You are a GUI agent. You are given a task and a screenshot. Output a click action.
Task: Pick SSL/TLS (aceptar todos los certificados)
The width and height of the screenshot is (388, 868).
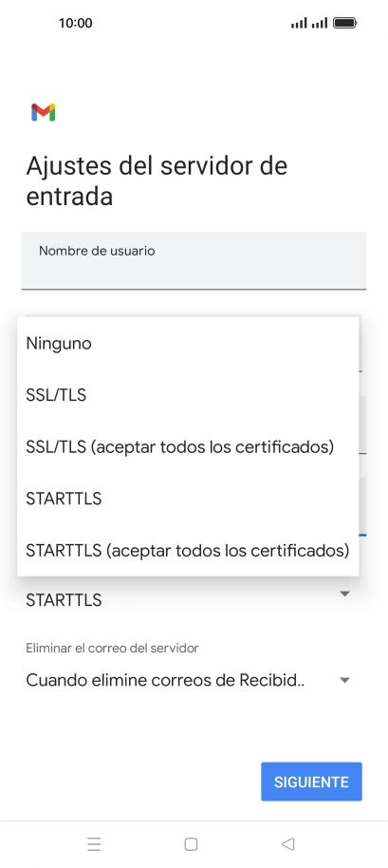[188, 446]
